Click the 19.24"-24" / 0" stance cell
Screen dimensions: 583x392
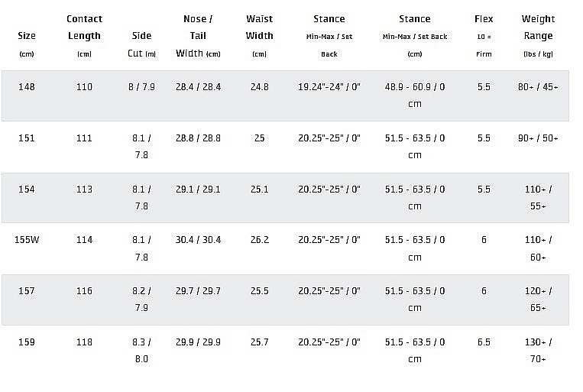329,87
